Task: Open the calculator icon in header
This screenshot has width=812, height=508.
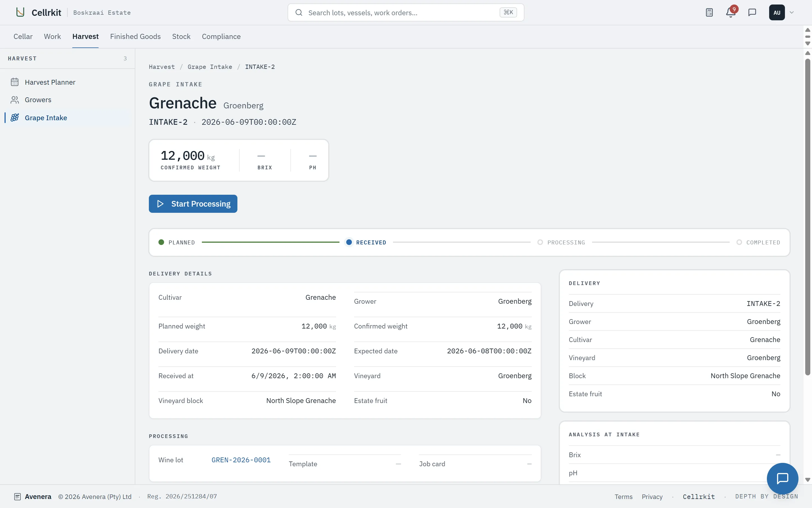Action: click(709, 12)
